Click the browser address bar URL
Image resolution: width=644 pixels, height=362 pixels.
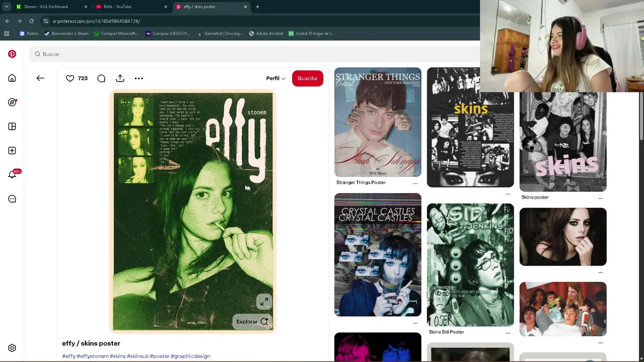(96, 21)
